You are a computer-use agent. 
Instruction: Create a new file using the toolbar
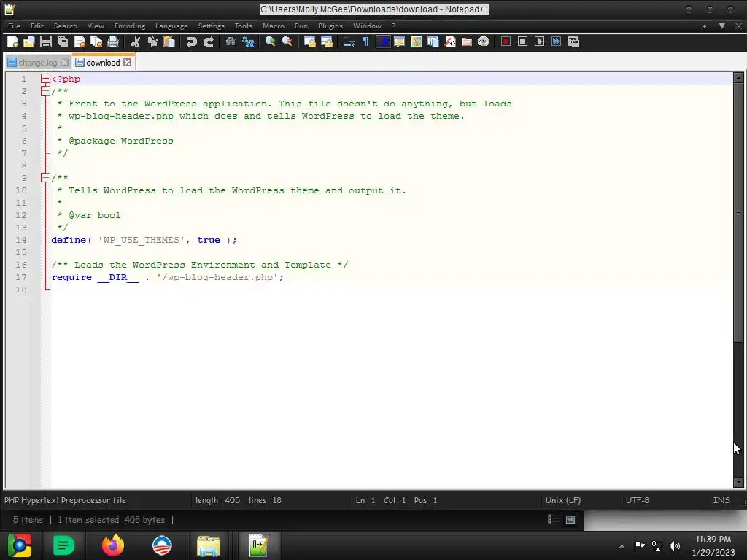click(12, 42)
